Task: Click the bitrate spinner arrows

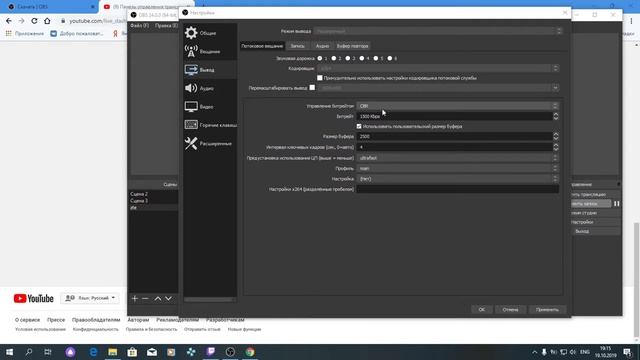Action: click(556, 116)
